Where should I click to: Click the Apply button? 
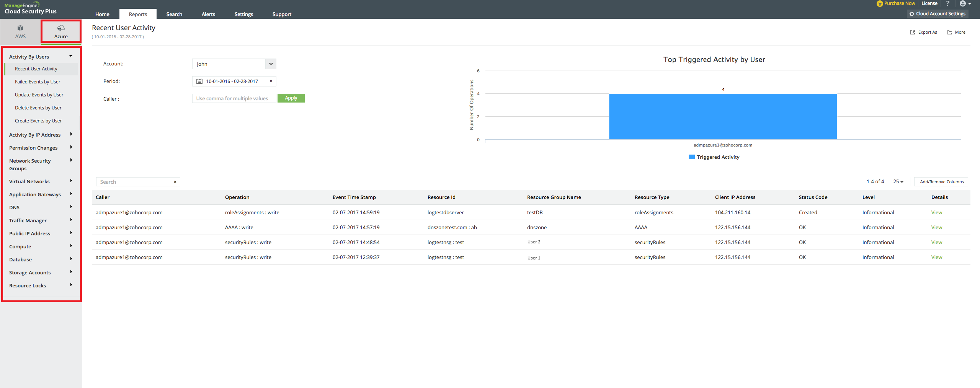[x=291, y=98]
